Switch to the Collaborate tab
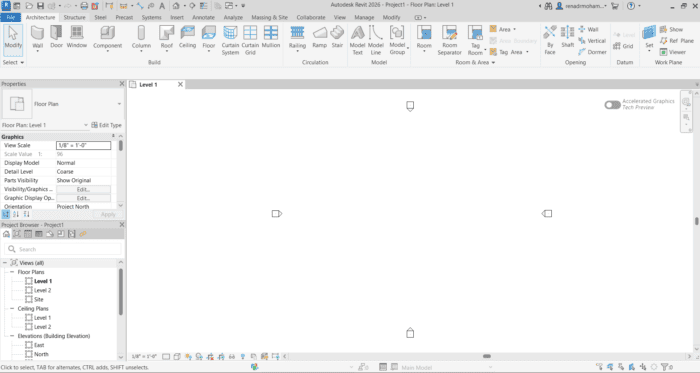 coord(311,17)
